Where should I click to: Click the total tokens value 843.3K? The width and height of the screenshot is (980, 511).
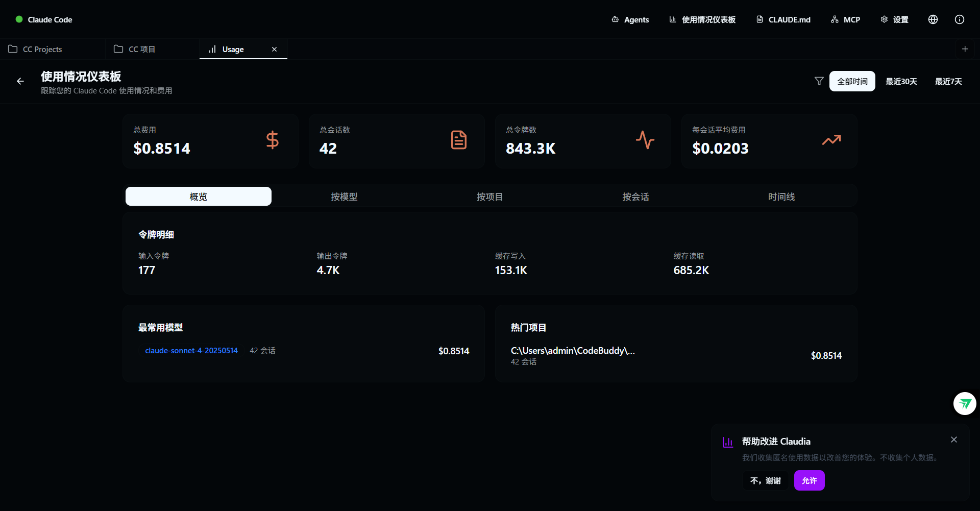[531, 149]
